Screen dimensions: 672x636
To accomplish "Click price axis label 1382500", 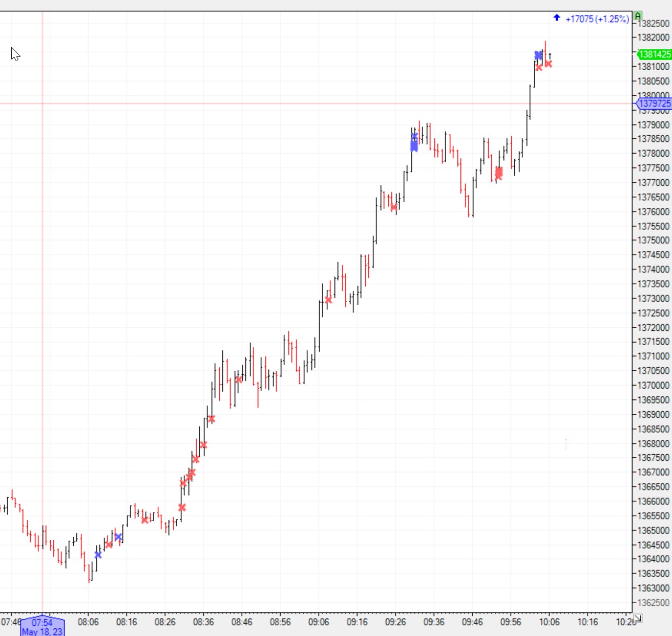I will point(654,24).
